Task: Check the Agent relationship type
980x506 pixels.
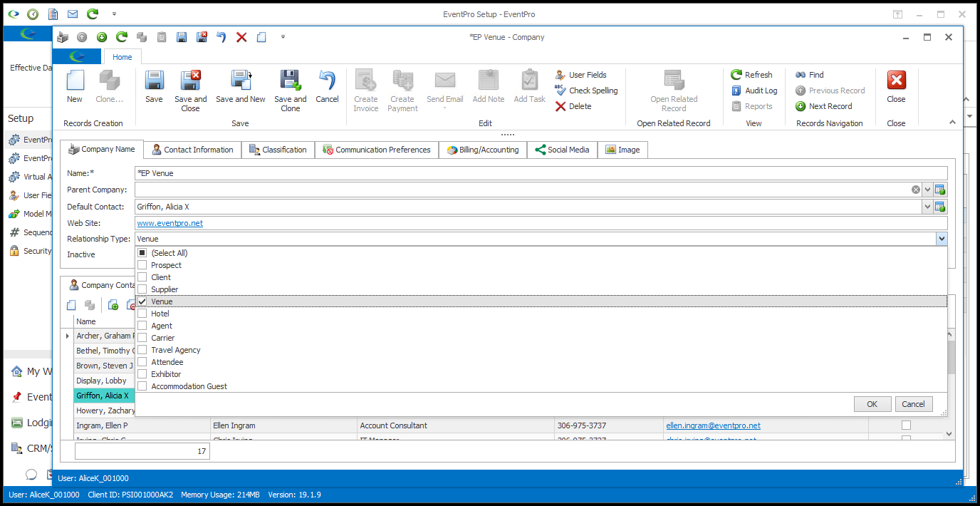Action: pyautogui.click(x=142, y=326)
